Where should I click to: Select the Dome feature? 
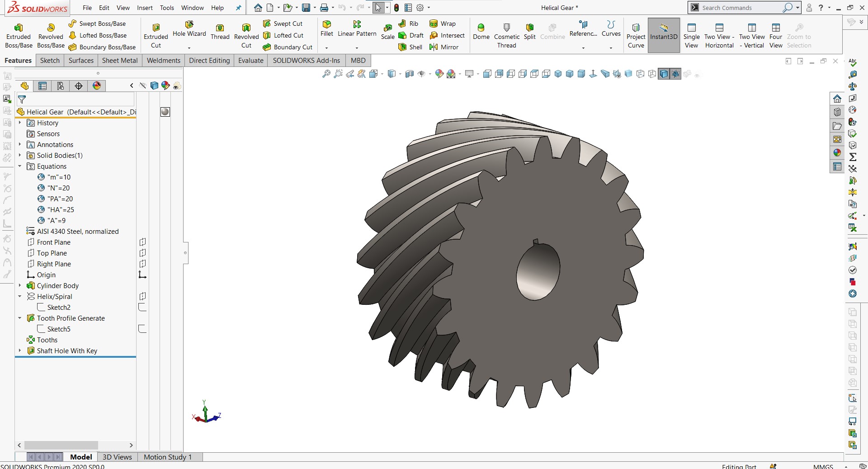[481, 32]
